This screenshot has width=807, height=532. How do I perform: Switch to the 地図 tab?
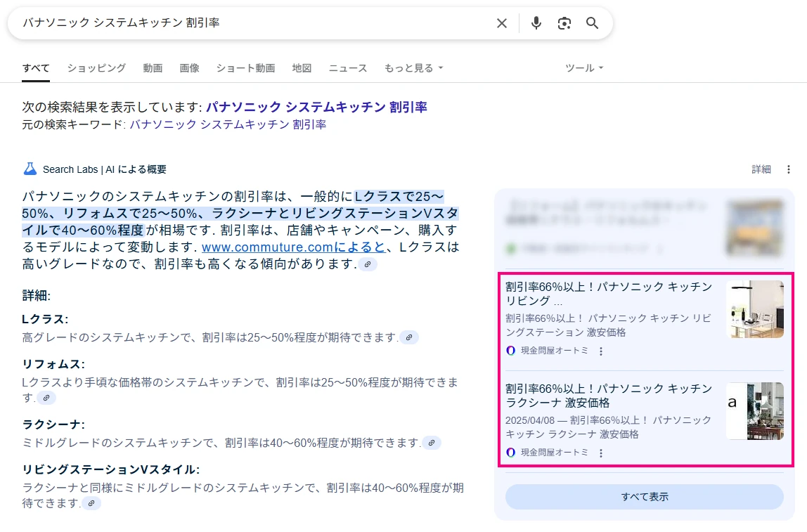coord(302,68)
